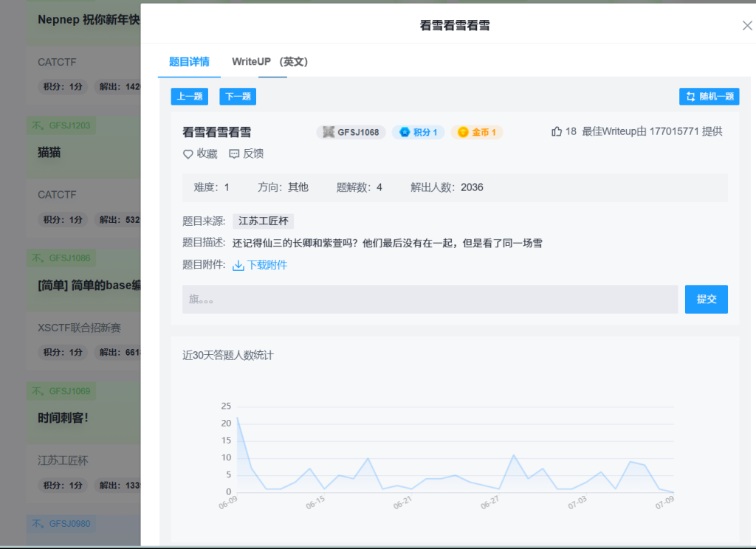Select the 题目详情 tab
756x549 pixels.
[x=189, y=62]
